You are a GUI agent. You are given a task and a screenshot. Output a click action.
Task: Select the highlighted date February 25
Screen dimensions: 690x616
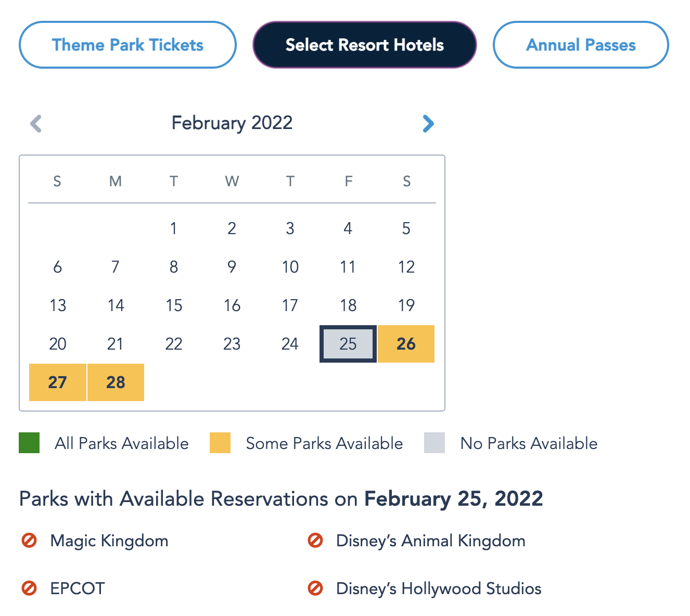[x=348, y=344]
